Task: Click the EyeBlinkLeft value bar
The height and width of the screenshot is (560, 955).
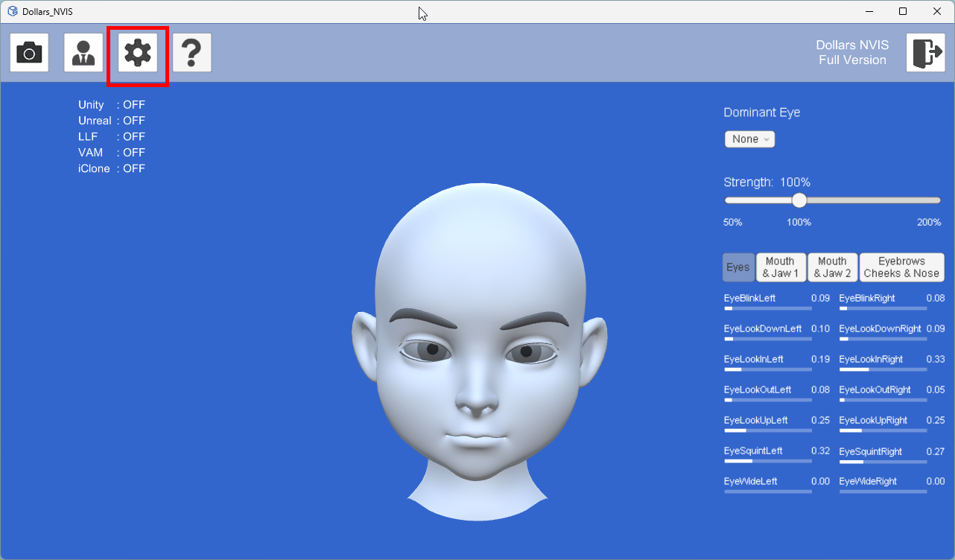Action: point(768,308)
